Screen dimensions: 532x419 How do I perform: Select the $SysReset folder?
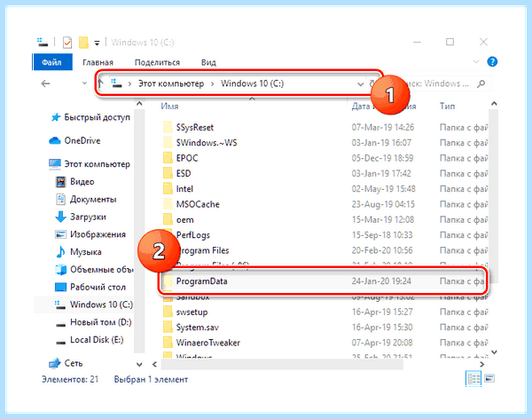(x=195, y=128)
